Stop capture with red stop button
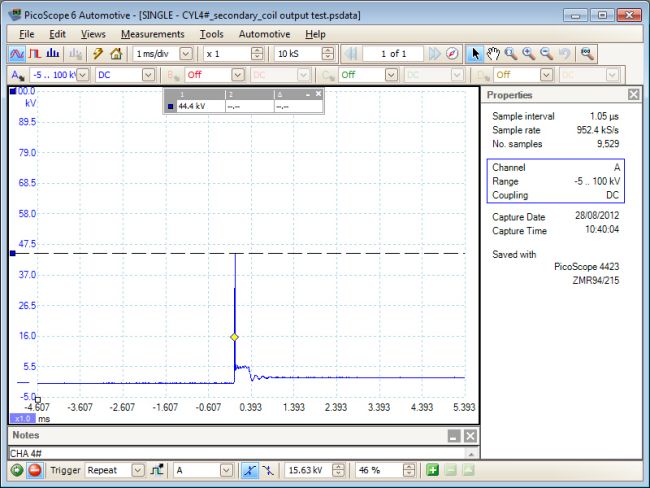The image size is (650, 488). 35,470
